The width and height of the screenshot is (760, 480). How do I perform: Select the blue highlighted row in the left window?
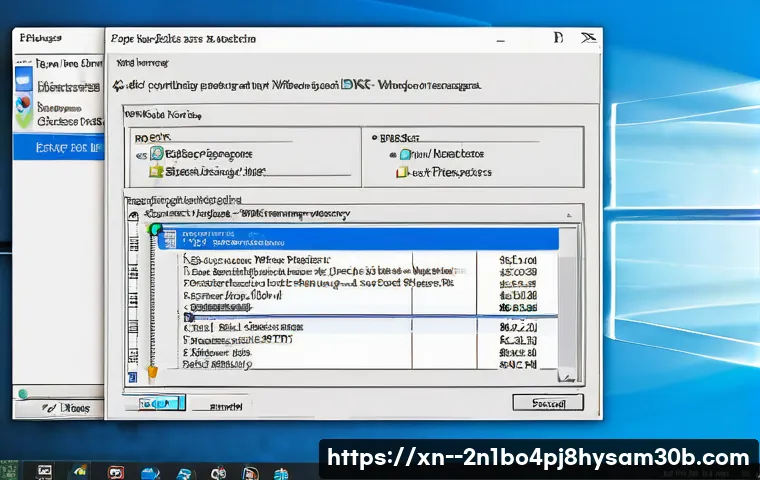point(59,147)
